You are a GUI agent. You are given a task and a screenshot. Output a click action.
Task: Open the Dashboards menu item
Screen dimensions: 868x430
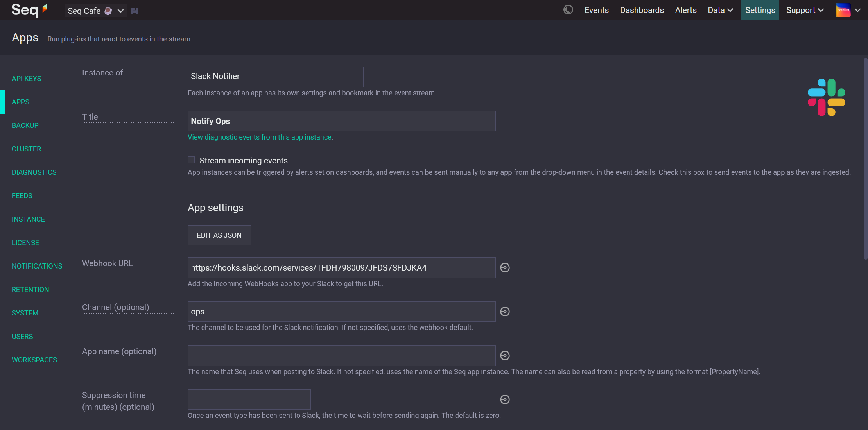pos(642,10)
